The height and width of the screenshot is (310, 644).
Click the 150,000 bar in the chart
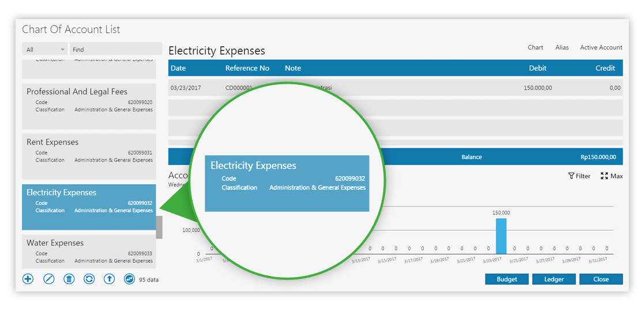coord(501,236)
